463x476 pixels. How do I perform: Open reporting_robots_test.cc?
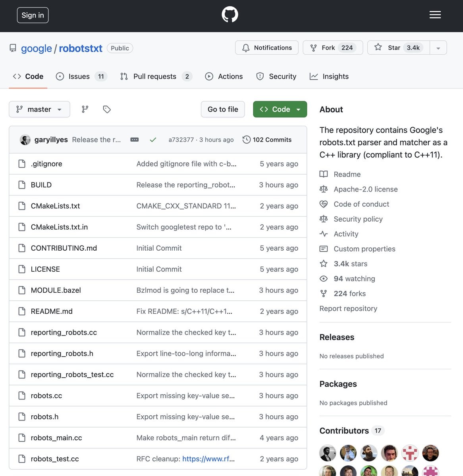[72, 374]
